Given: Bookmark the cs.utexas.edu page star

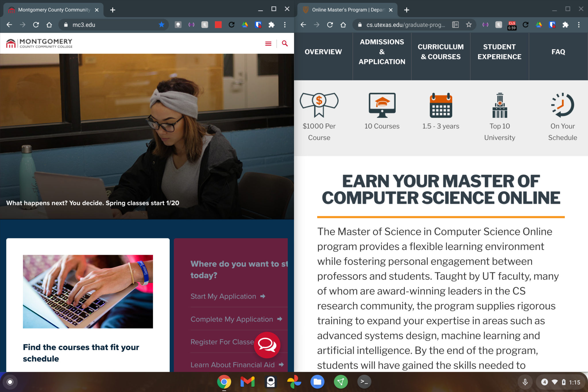Looking at the screenshot, I should tap(469, 25).
